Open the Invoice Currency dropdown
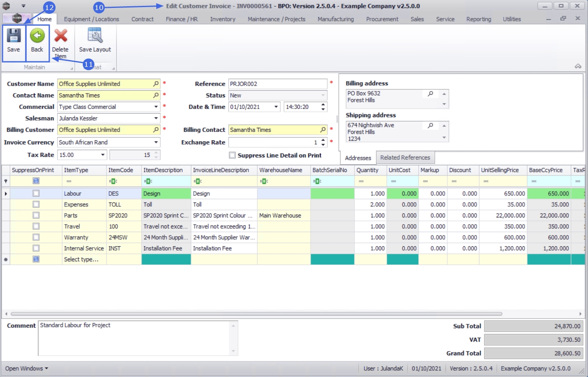 pyautogui.click(x=156, y=142)
